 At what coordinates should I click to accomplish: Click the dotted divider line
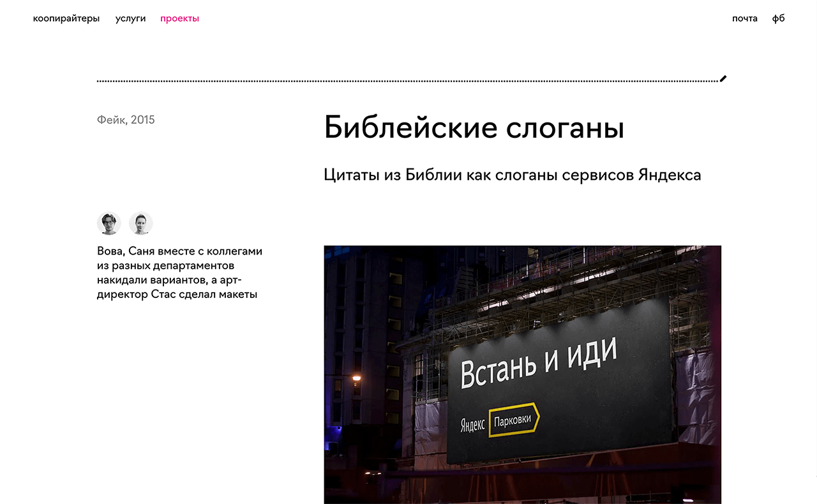tap(407, 81)
